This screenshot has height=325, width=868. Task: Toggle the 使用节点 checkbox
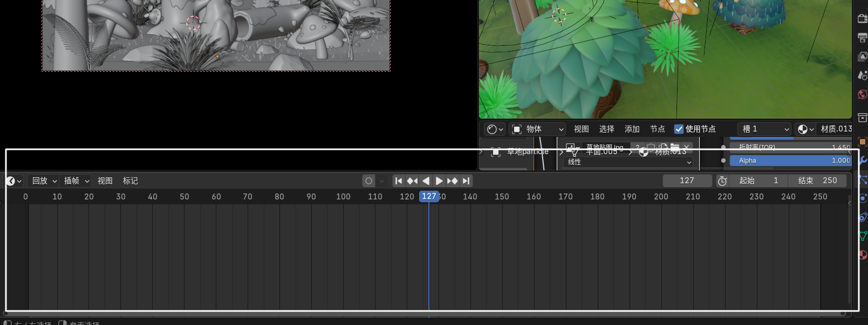[x=679, y=129]
